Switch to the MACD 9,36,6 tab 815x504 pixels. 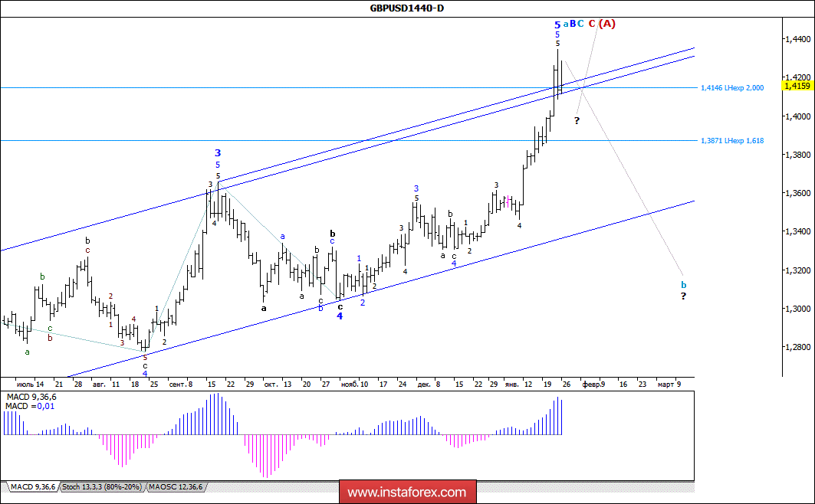[x=33, y=487]
